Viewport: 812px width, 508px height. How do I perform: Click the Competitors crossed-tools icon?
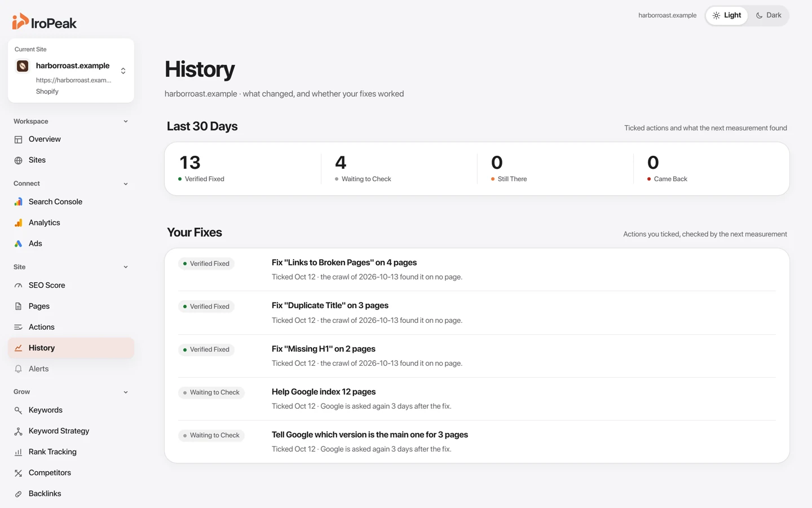click(x=18, y=473)
